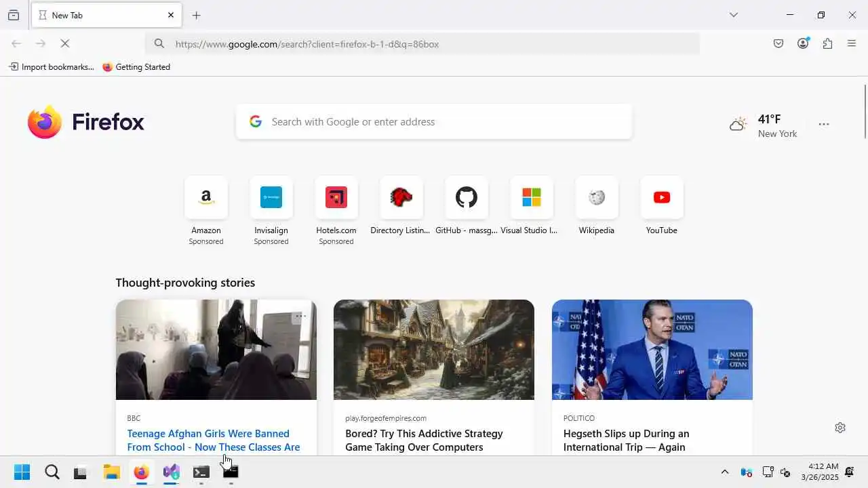Open new tab personalize settings gear
The image size is (868, 488).
click(x=840, y=428)
